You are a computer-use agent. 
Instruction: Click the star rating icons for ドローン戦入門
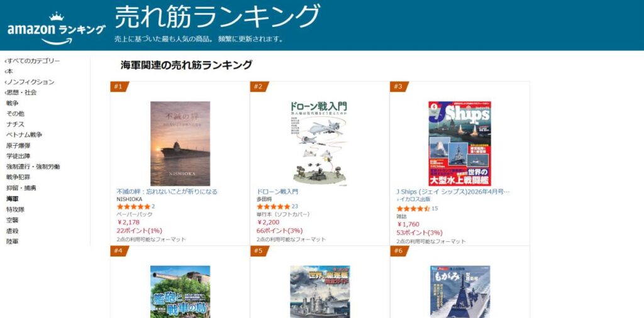click(273, 206)
